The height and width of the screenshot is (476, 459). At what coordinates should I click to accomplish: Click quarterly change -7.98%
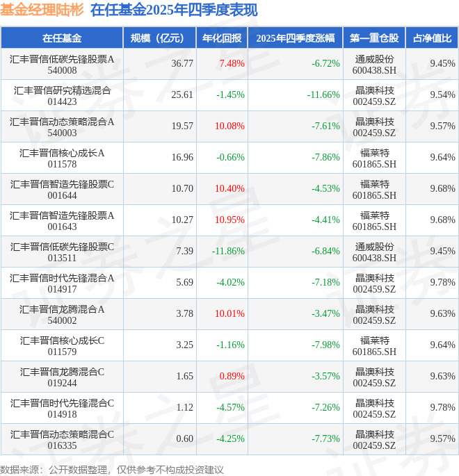pyautogui.click(x=325, y=345)
